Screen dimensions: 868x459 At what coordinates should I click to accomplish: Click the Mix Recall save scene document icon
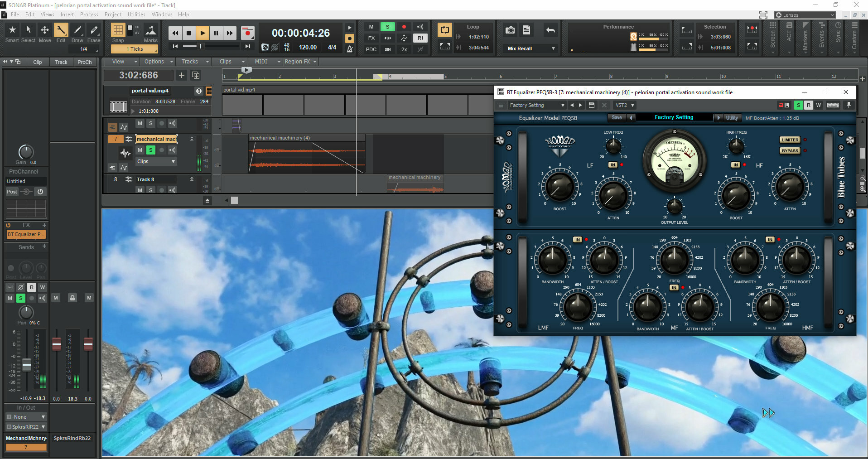[526, 30]
